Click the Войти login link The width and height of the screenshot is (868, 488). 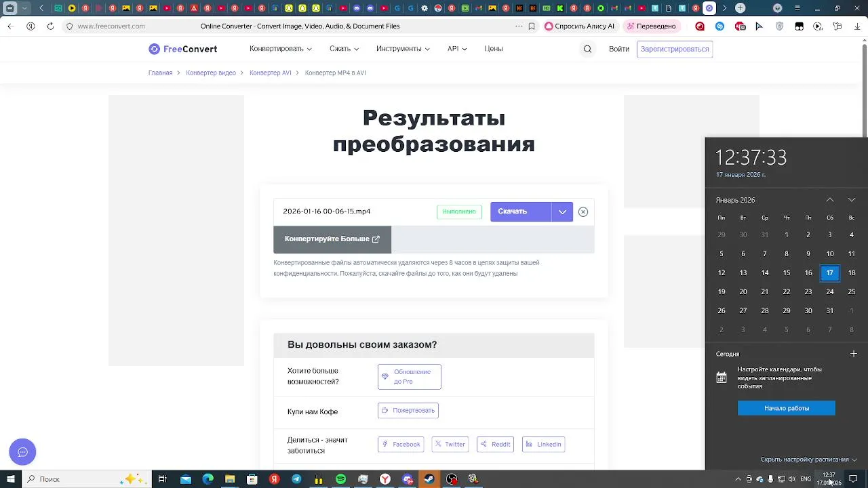click(x=619, y=49)
